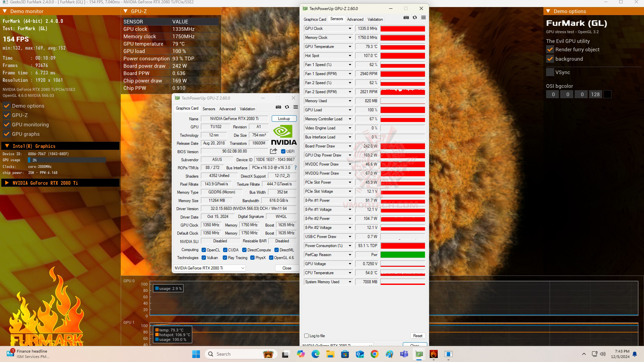Click the Log to file checkbox at bottom
Screen dimensions: 644x362
click(307, 336)
